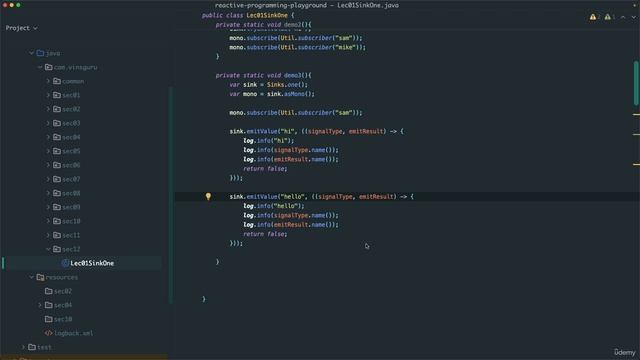The width and height of the screenshot is (640, 360).
Task: Select the sec03 package label
Action: tap(71, 123)
